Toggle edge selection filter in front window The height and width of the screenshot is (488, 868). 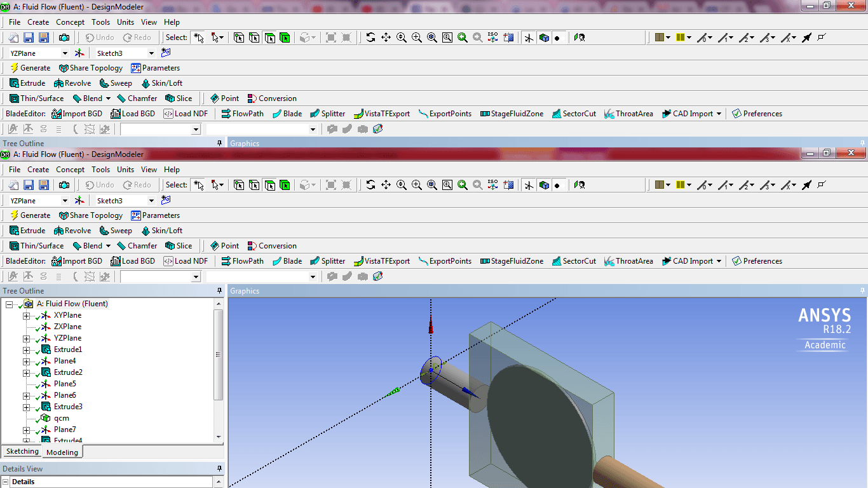[254, 185]
